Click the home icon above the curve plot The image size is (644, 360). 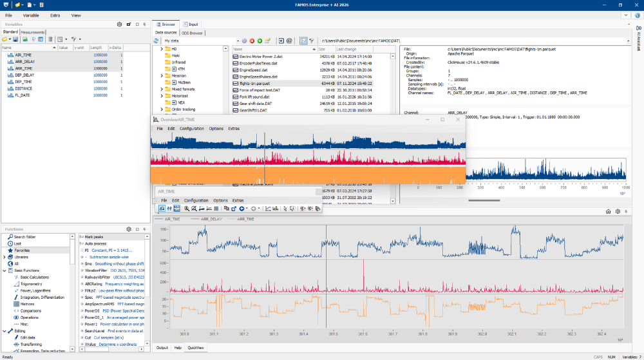tap(607, 211)
